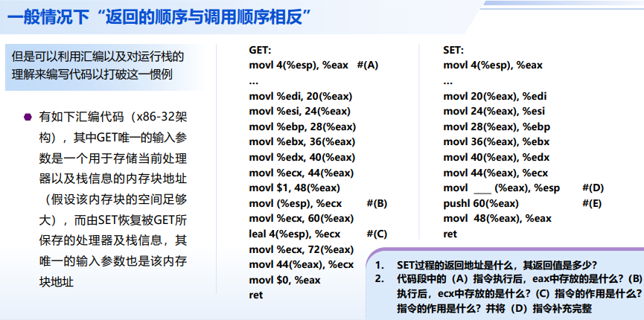The image size is (644, 320).
Task: Click the "#(D)" comment marker
Action: [x=593, y=188]
